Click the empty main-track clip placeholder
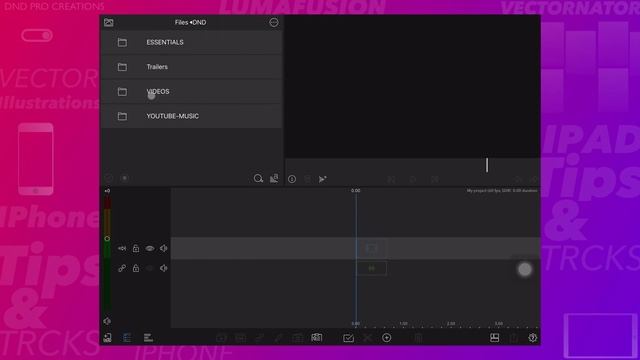This screenshot has height=360, width=640. tap(371, 248)
